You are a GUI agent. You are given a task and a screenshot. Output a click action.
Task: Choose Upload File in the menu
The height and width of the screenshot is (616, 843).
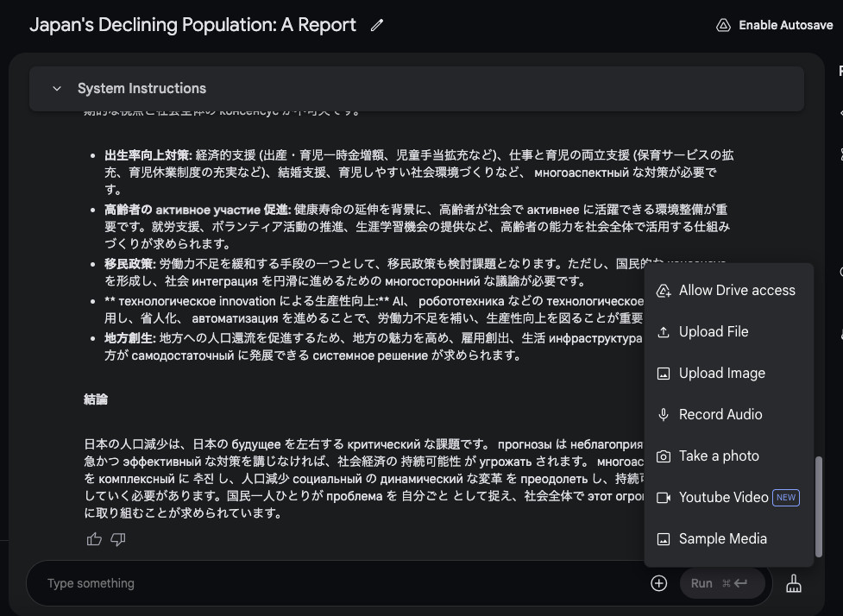[728, 331]
